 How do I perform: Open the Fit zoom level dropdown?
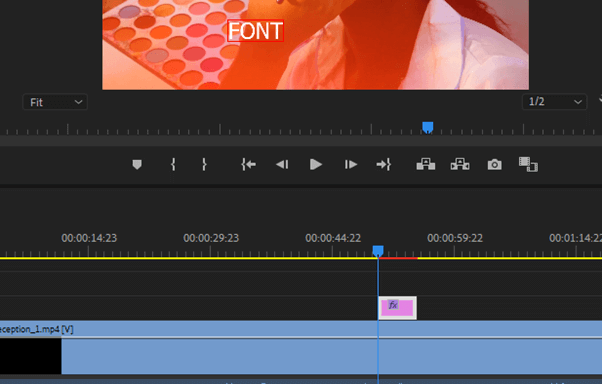(55, 102)
